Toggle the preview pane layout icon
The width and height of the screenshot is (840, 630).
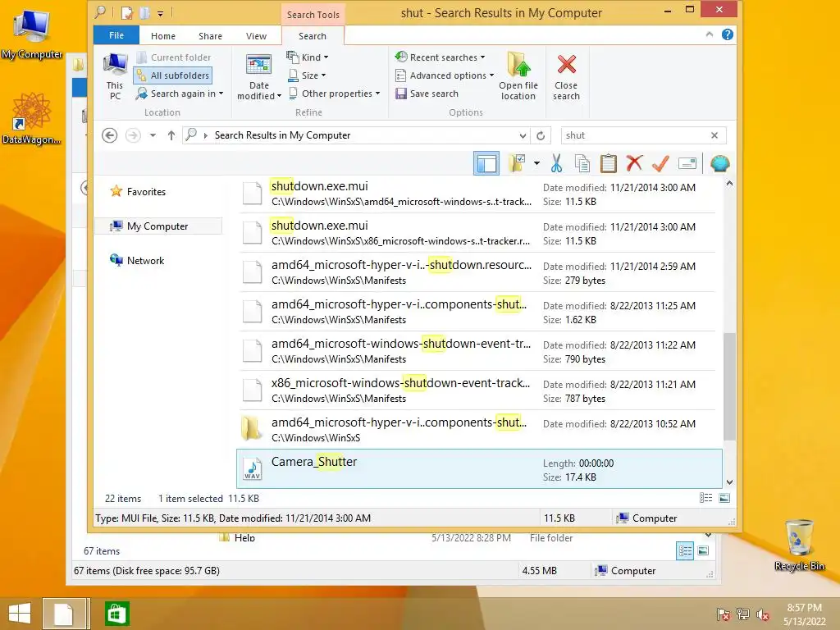point(486,164)
